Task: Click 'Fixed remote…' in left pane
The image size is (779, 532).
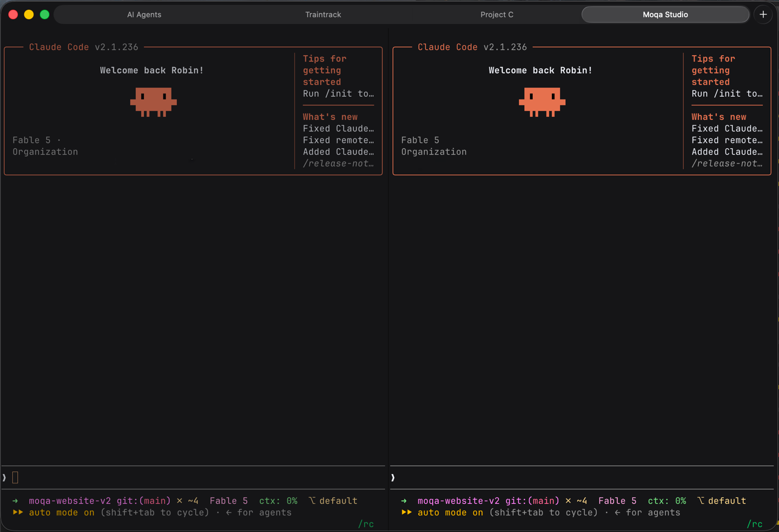Action: (338, 140)
